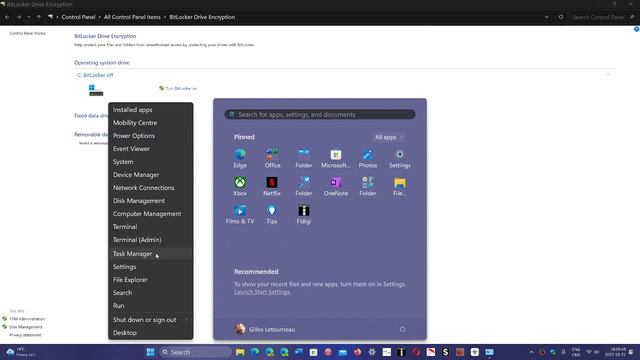Open the Microsoft Store pinned app

(336, 158)
